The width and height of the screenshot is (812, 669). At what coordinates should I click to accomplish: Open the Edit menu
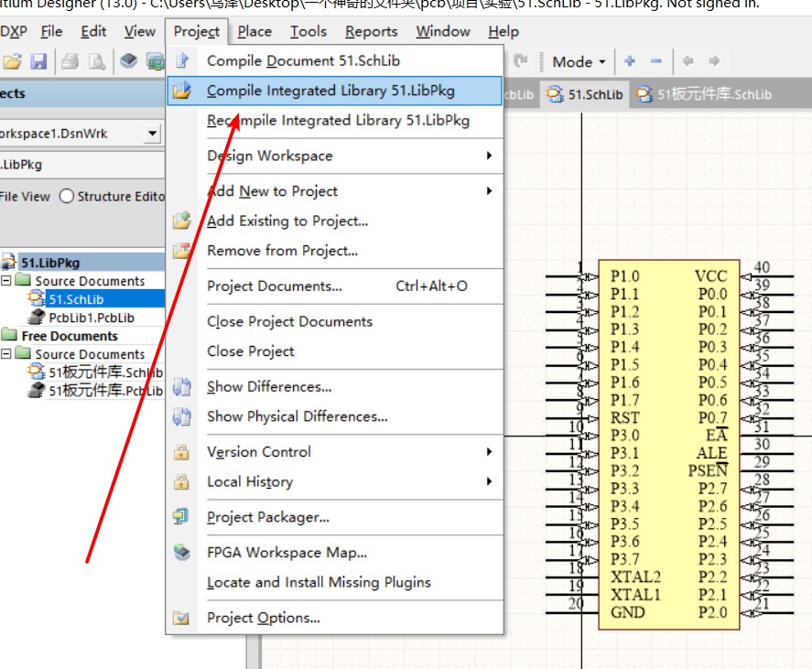93,32
